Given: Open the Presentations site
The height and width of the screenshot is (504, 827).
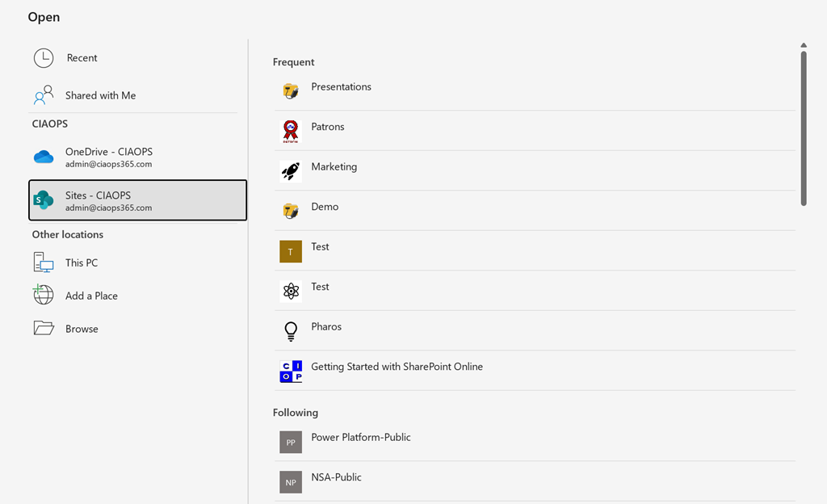Looking at the screenshot, I should [x=341, y=87].
